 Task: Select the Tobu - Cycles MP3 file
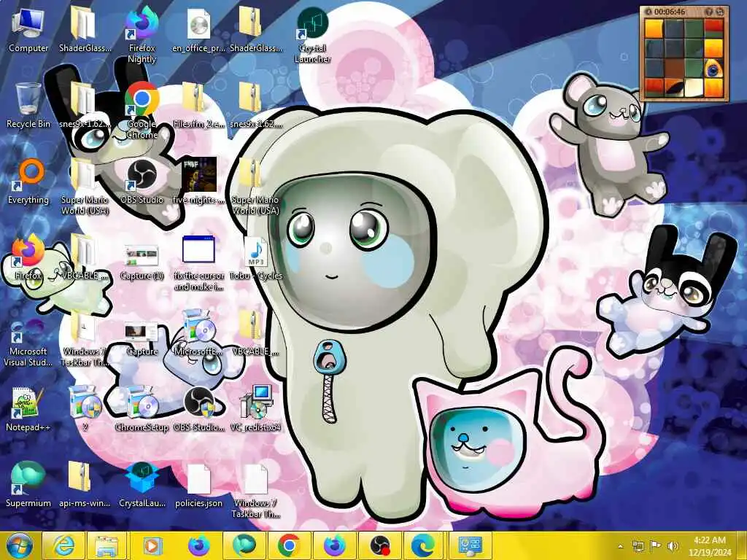tap(255, 257)
